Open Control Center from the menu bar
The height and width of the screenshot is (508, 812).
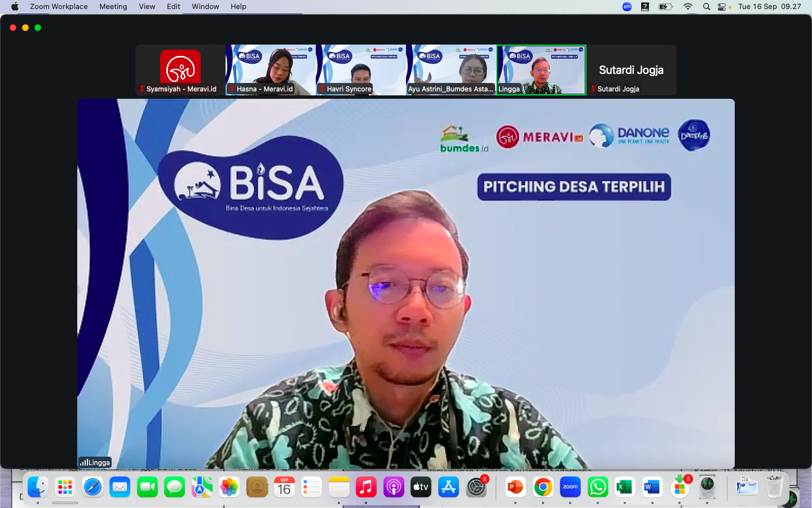point(722,7)
